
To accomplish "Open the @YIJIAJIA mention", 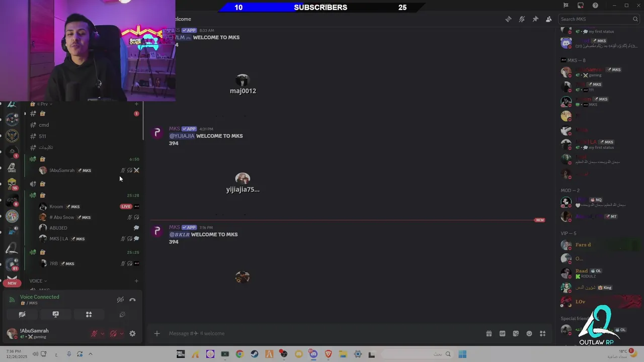I will (182, 136).
